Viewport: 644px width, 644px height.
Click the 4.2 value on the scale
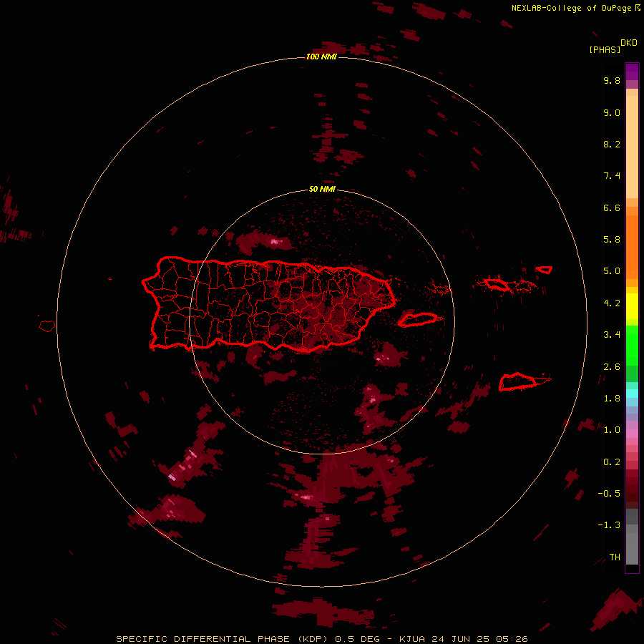pyautogui.click(x=612, y=303)
